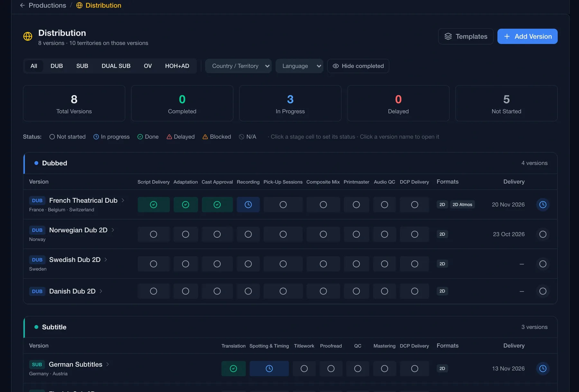This screenshot has width=579, height=392.
Task: Click the In Progress summary card
Action: pyautogui.click(x=290, y=103)
